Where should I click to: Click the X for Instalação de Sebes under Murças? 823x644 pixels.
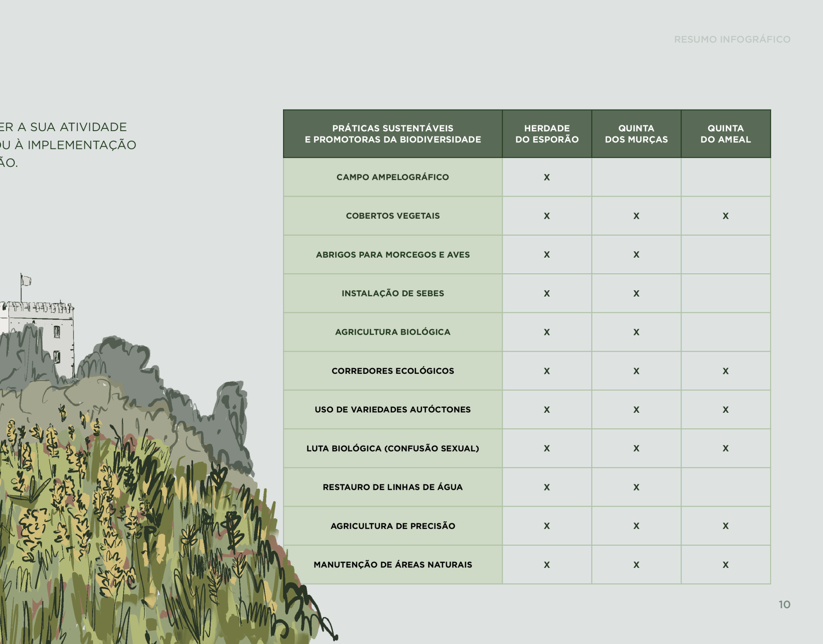coord(636,294)
